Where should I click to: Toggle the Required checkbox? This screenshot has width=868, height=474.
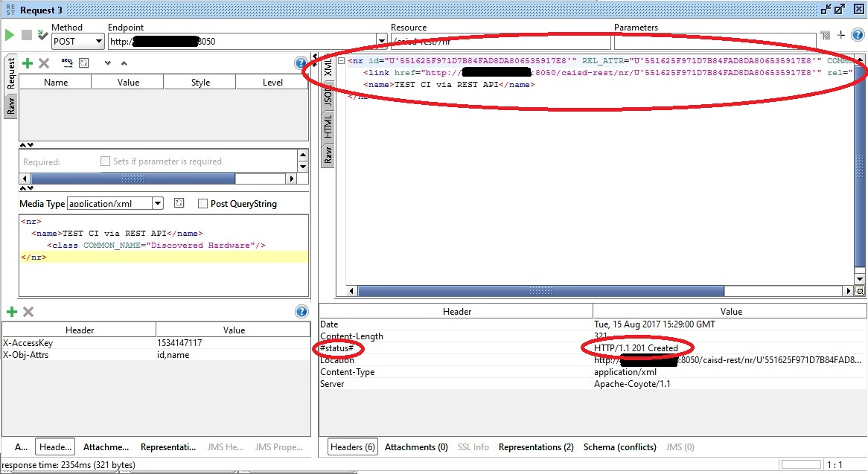tap(105, 161)
